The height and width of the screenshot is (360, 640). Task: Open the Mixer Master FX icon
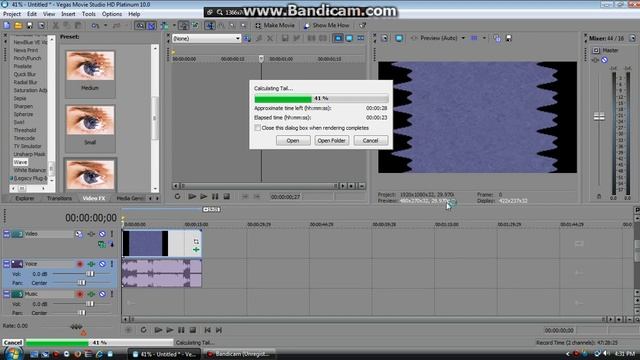click(x=596, y=60)
